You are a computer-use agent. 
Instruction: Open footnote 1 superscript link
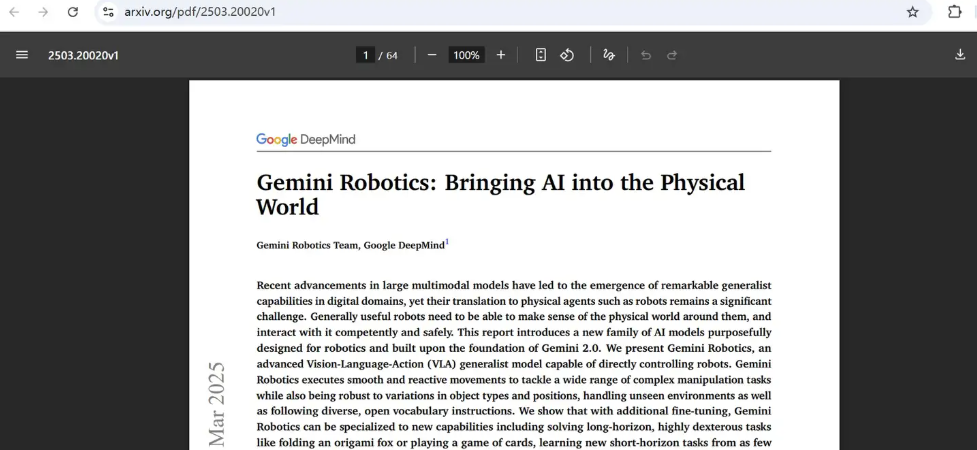pos(447,242)
